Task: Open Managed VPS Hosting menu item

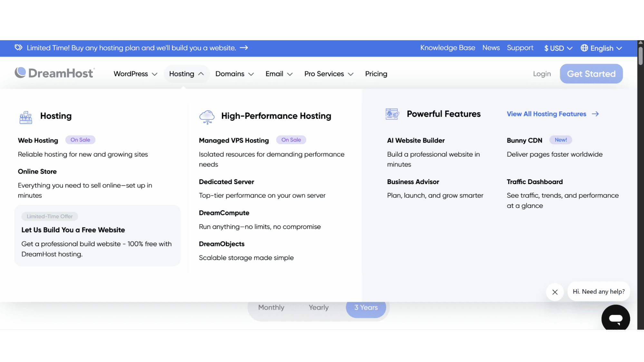Action: point(234,140)
